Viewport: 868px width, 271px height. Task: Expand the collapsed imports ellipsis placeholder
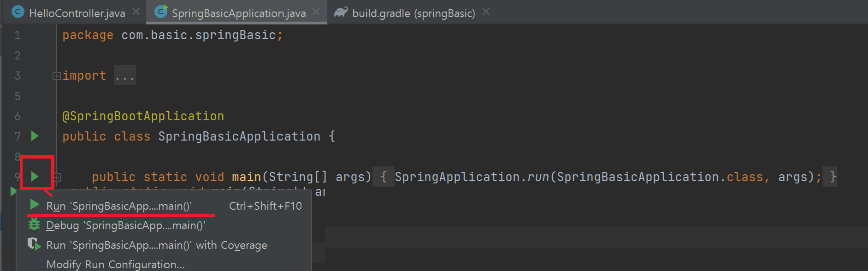click(x=125, y=76)
